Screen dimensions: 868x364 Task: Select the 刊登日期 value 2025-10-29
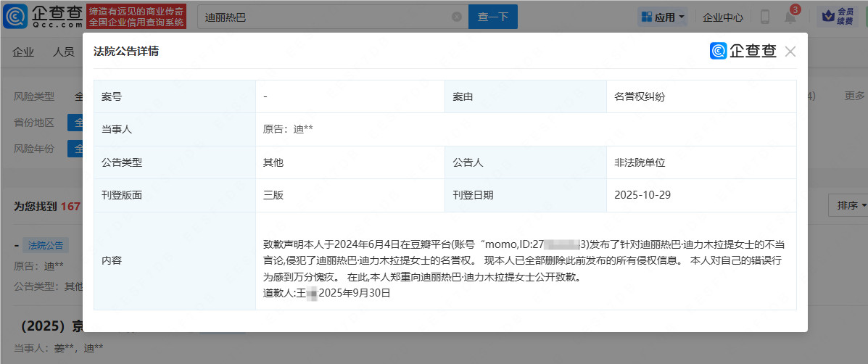642,195
